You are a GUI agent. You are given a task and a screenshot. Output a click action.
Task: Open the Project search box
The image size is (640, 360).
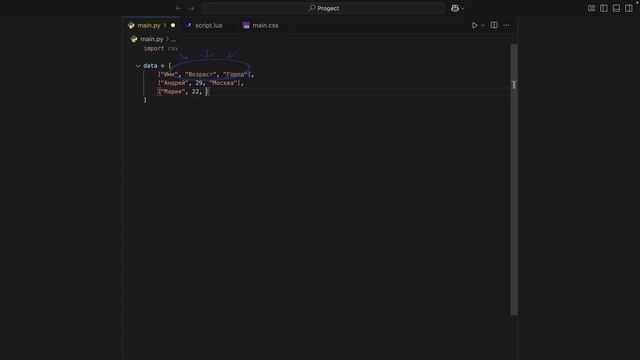click(323, 8)
